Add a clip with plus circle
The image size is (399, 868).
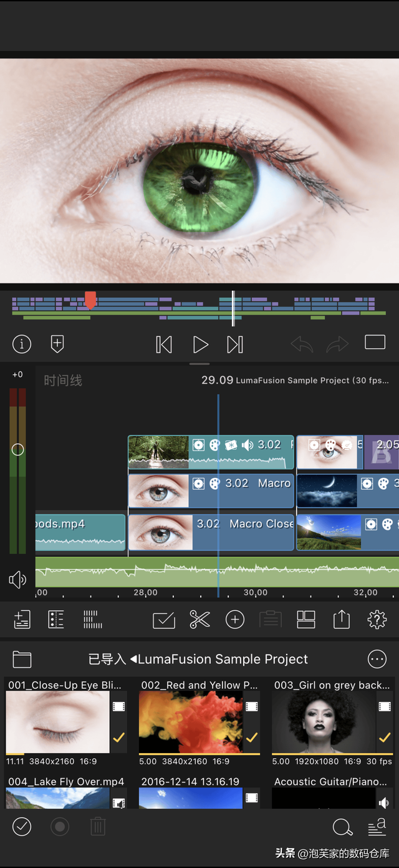pyautogui.click(x=235, y=620)
